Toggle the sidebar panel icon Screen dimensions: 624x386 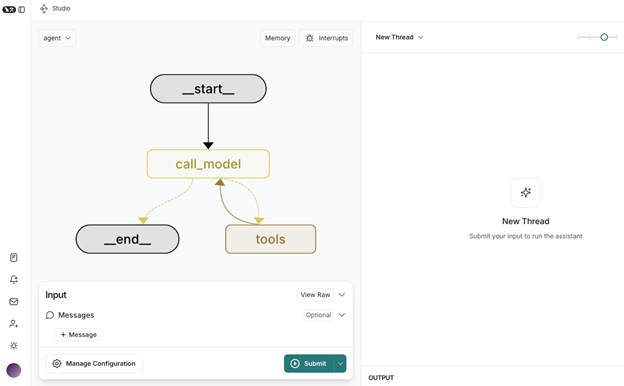point(21,10)
